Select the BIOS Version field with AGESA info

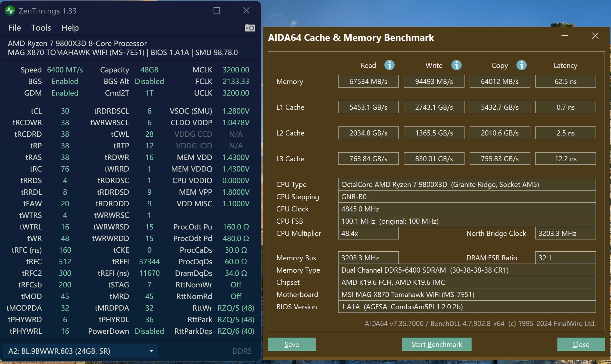point(467,307)
